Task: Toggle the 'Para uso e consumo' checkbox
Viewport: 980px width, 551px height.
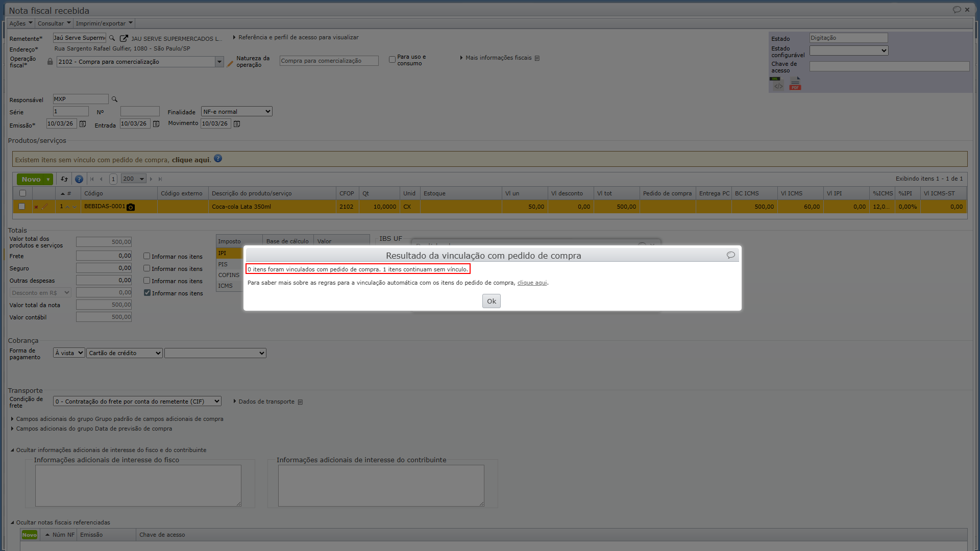Action: point(392,60)
